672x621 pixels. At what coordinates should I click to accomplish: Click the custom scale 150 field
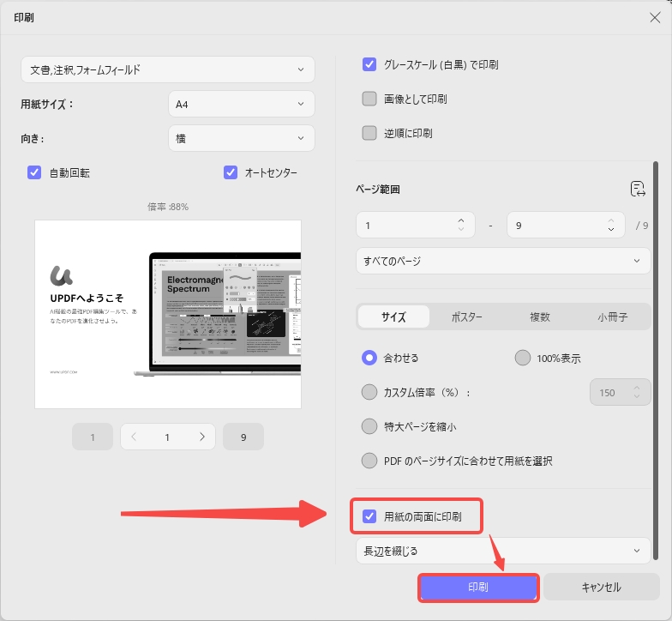pyautogui.click(x=621, y=392)
